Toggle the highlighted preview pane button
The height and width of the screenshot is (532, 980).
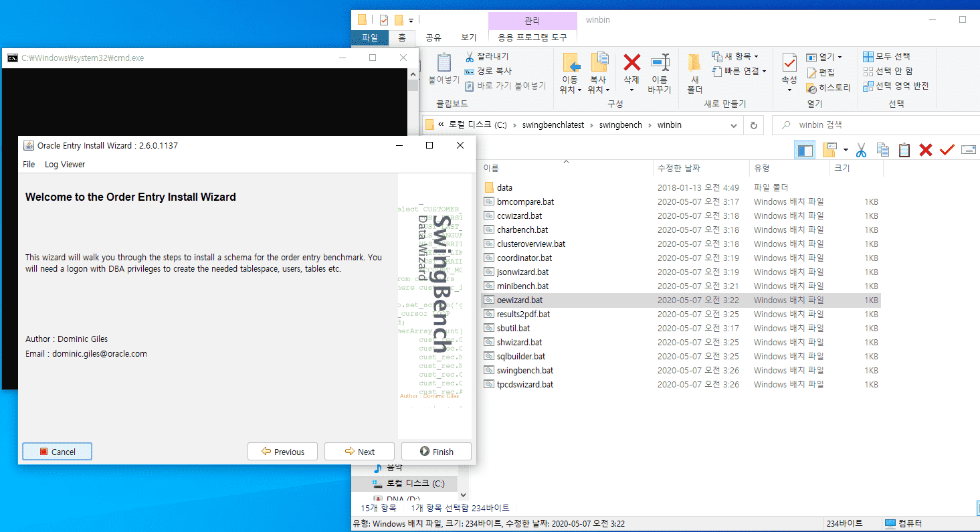805,150
